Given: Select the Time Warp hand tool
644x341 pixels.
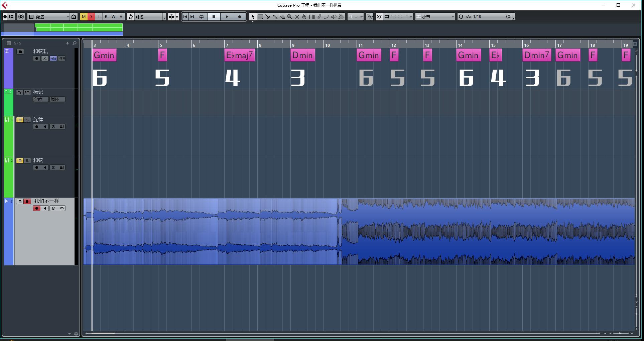Looking at the screenshot, I should 304,16.
